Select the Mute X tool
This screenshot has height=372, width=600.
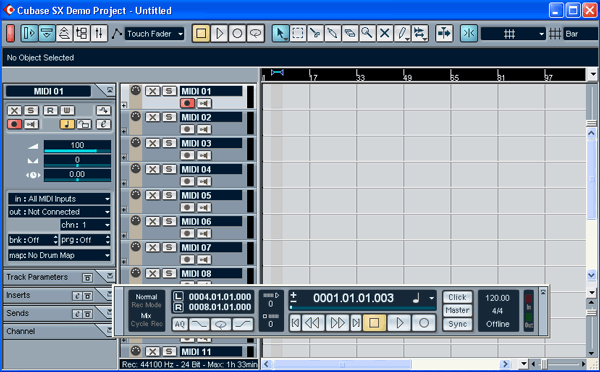pyautogui.click(x=384, y=34)
